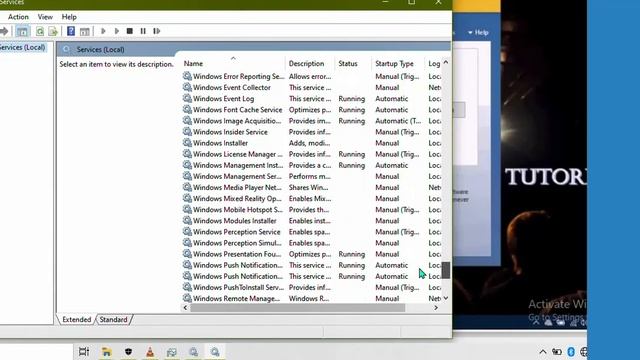Select the Windows Event Log service

[311, 98]
